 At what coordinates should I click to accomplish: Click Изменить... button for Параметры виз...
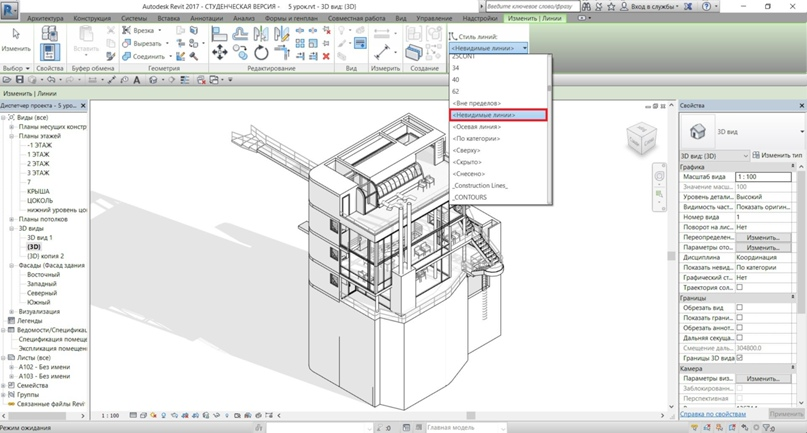[763, 378]
